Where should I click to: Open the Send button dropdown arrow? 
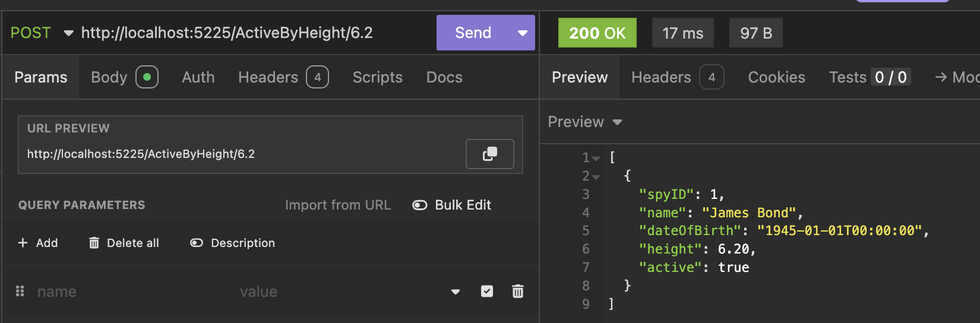tap(523, 33)
